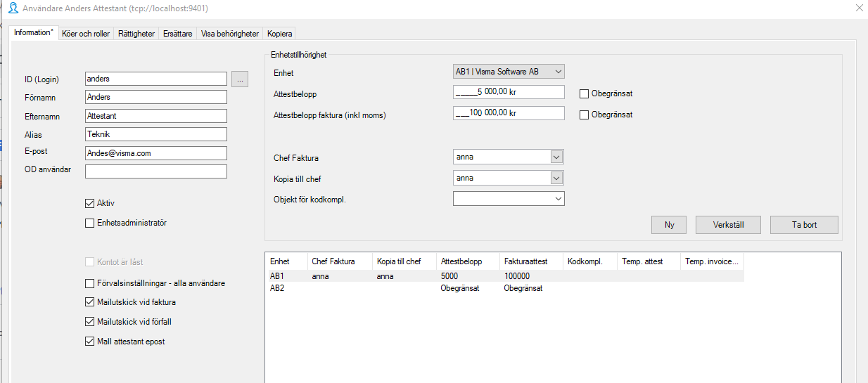This screenshot has height=383, width=868.
Task: Click the Verkställ button
Action: 729,225
